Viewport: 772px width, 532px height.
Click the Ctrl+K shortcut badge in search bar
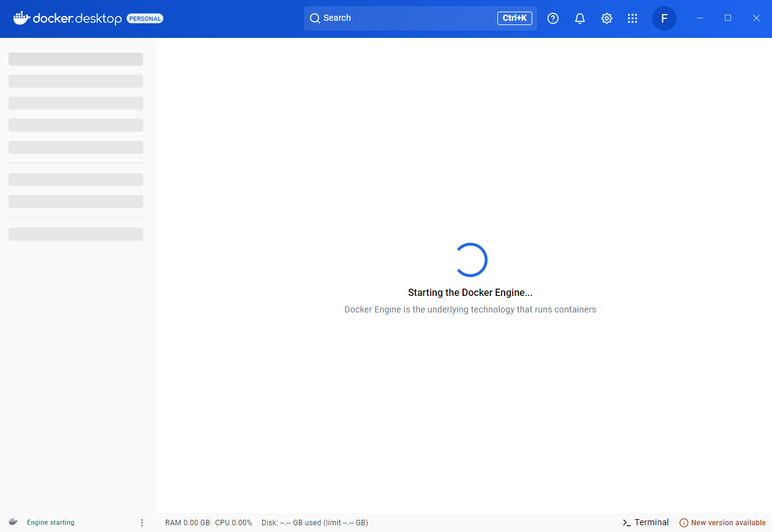pos(514,18)
